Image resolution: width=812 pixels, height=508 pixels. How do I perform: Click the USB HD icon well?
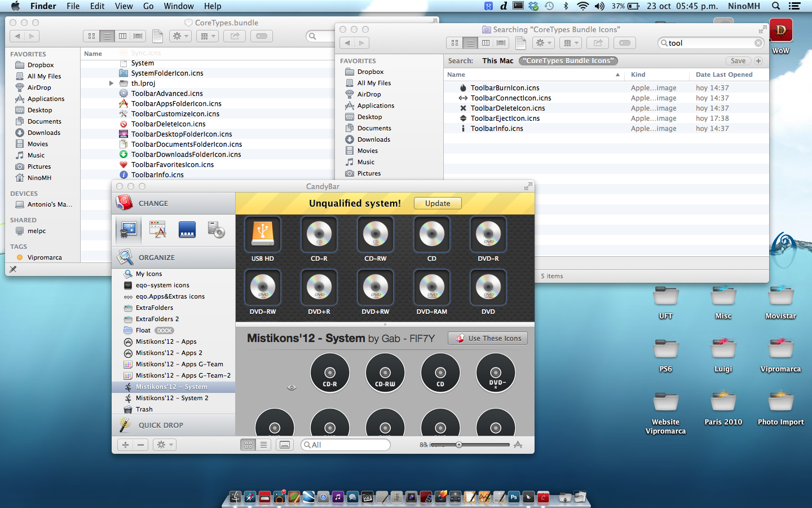(263, 234)
